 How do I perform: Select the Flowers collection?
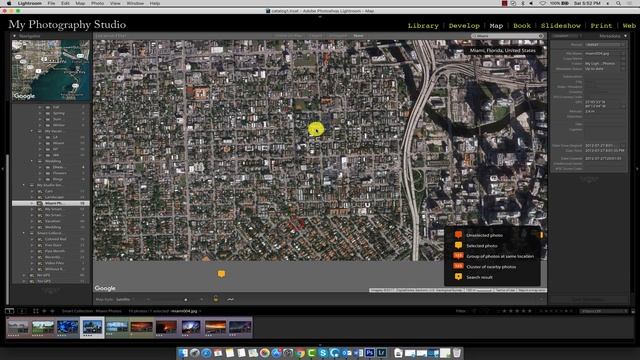click(x=59, y=173)
